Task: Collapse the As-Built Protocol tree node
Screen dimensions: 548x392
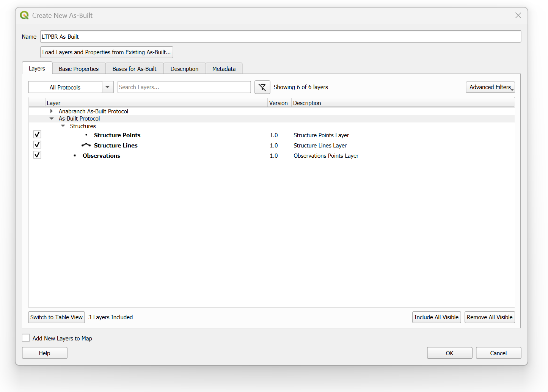Action: pos(52,119)
